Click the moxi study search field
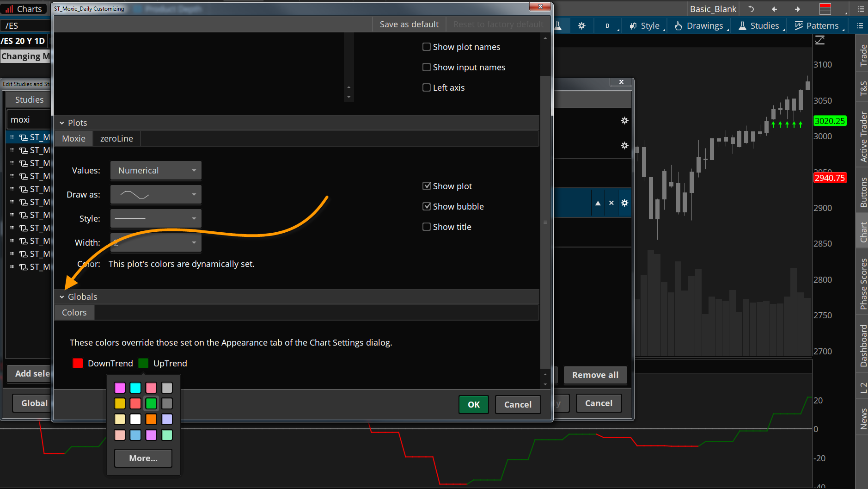 click(x=29, y=119)
